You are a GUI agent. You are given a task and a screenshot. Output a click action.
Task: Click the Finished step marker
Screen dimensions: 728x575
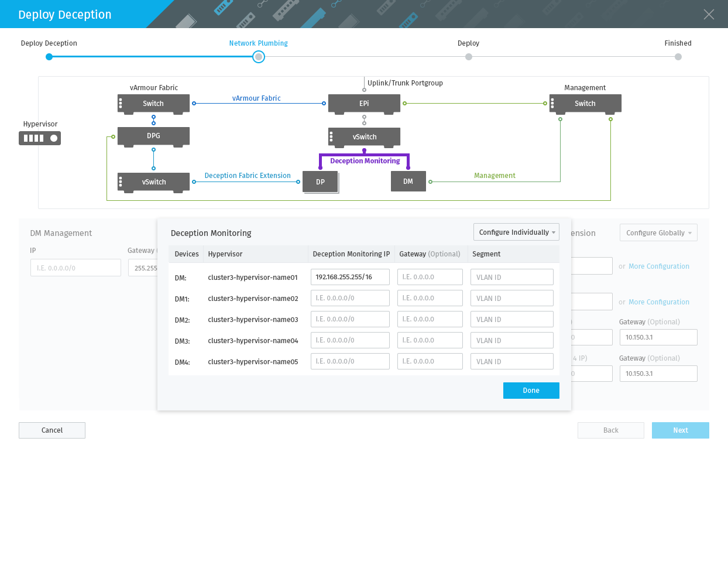[678, 57]
